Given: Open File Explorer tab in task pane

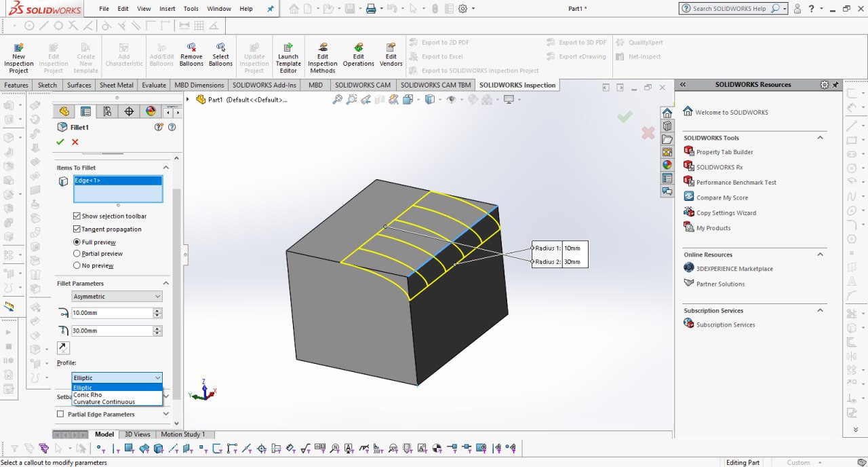Looking at the screenshot, I should click(667, 139).
